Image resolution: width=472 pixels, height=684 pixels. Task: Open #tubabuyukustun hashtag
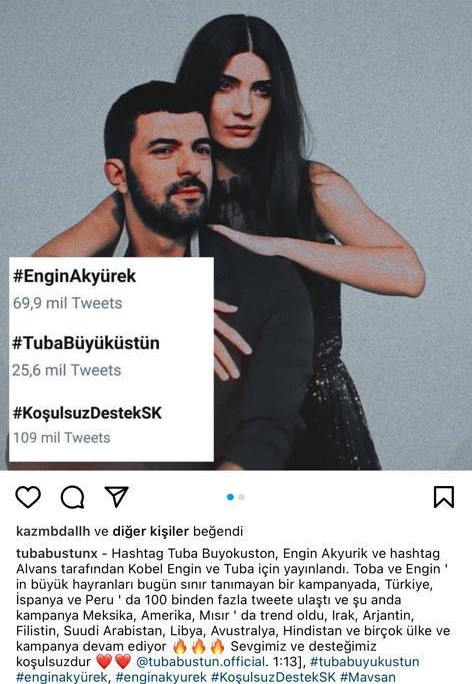(x=365, y=661)
